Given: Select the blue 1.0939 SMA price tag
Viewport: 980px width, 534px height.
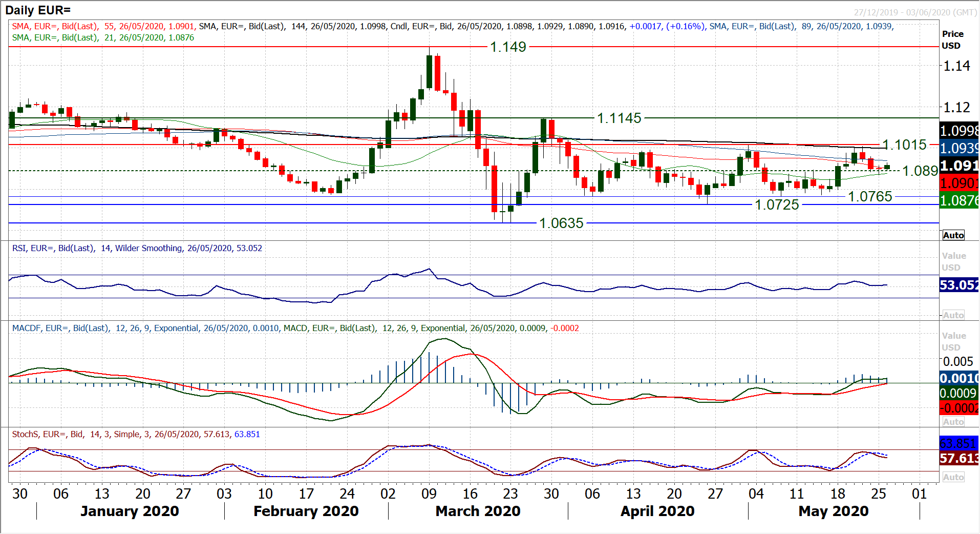Looking at the screenshot, I should 958,148.
